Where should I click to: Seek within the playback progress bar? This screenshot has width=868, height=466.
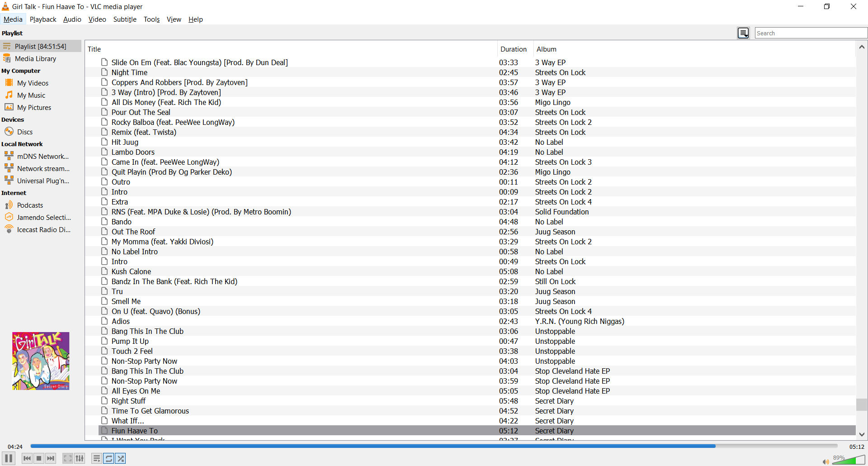434,446
